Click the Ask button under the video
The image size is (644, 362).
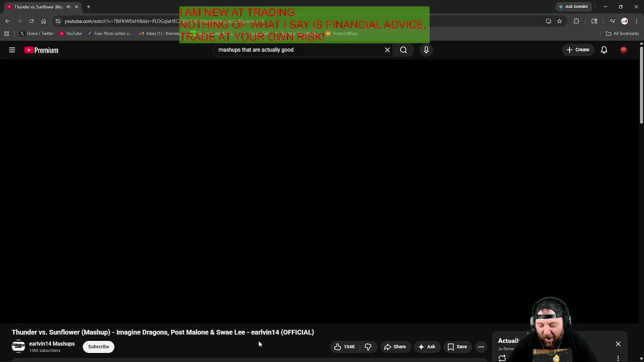tap(427, 346)
